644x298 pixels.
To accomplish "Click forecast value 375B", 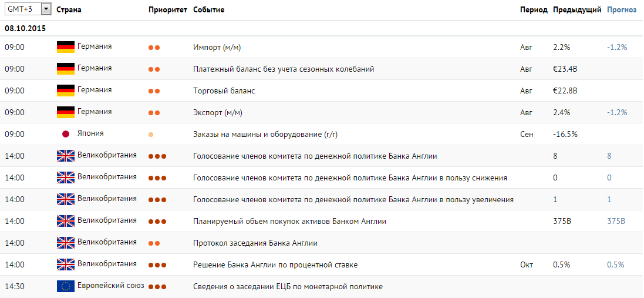I will (x=616, y=221).
